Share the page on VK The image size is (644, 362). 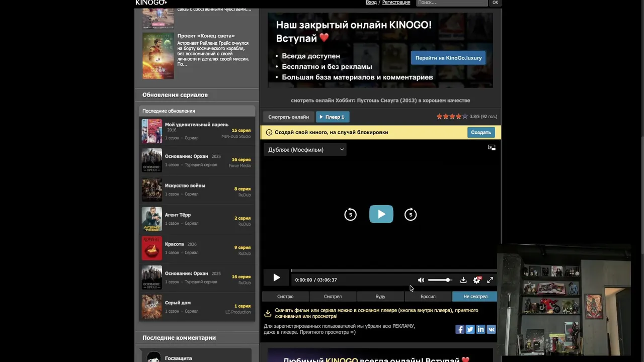pos(491,329)
